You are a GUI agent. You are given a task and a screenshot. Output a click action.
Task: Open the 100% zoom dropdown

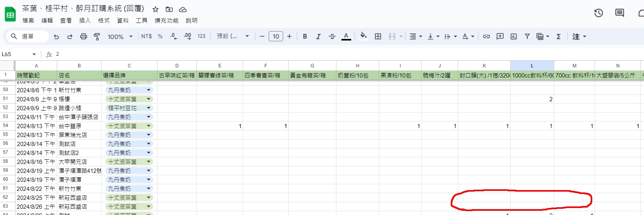click(x=120, y=37)
